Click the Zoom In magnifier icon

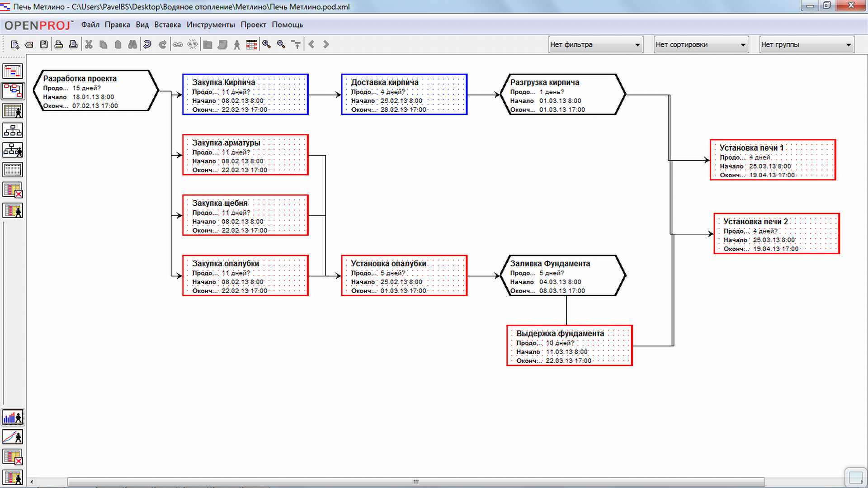tap(267, 44)
